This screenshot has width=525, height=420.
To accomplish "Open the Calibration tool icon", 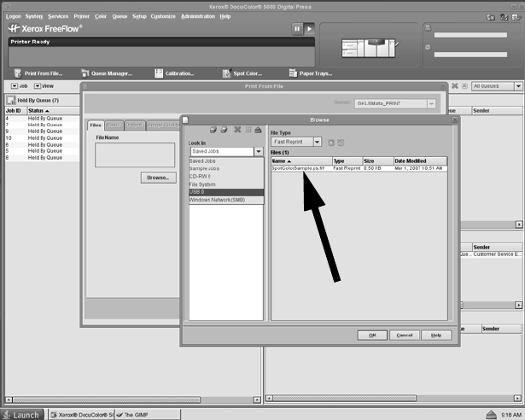I will 159,73.
